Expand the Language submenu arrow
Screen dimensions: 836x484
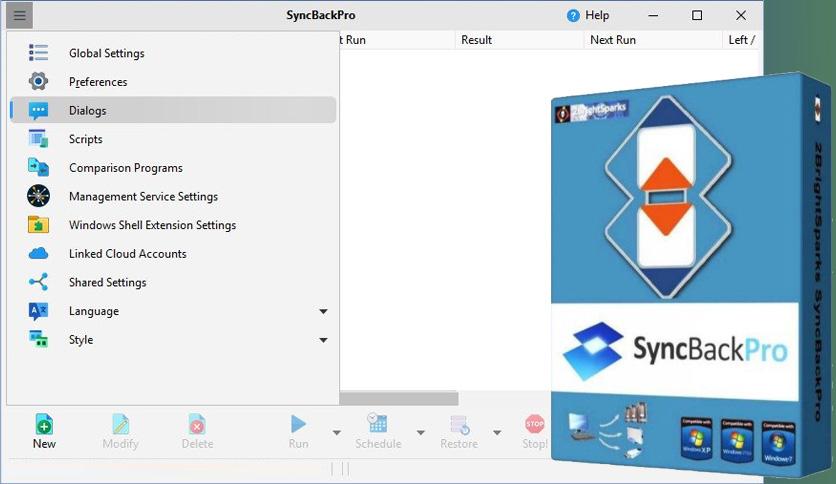[x=323, y=312]
